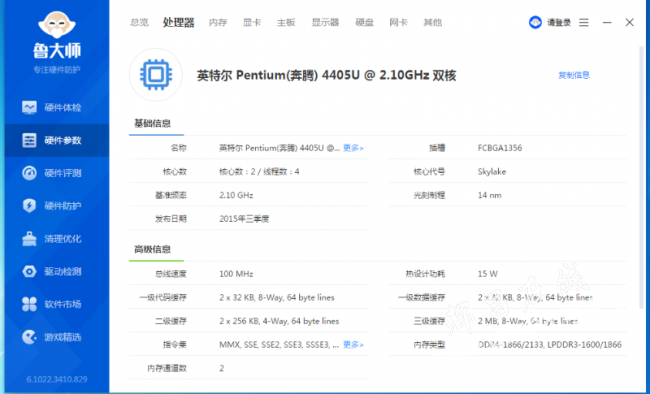Click the core count value 核心数: 2

(260, 172)
